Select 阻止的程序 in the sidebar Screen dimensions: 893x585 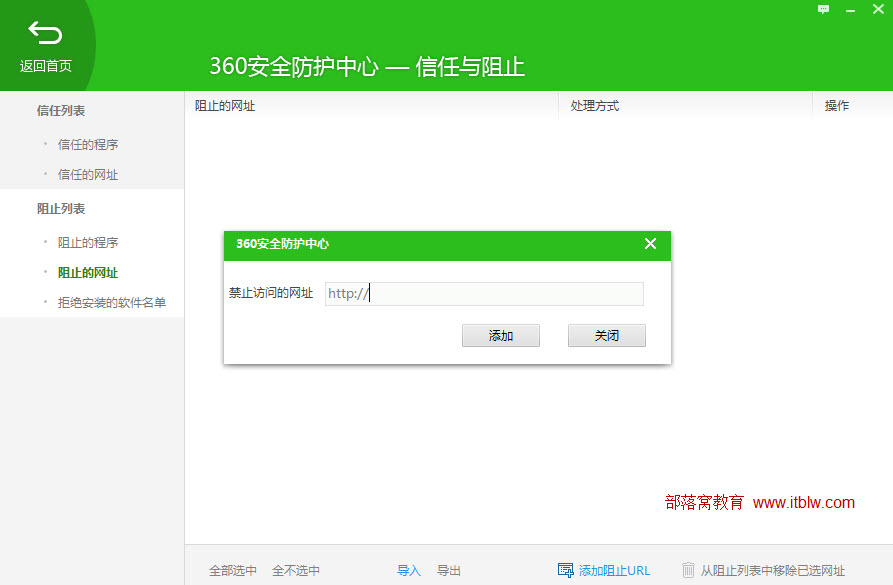coord(88,243)
